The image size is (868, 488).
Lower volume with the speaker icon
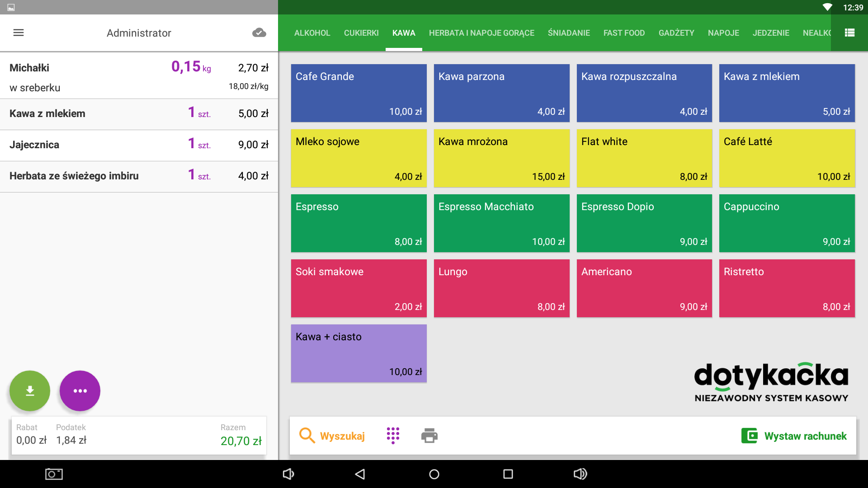[x=288, y=474]
